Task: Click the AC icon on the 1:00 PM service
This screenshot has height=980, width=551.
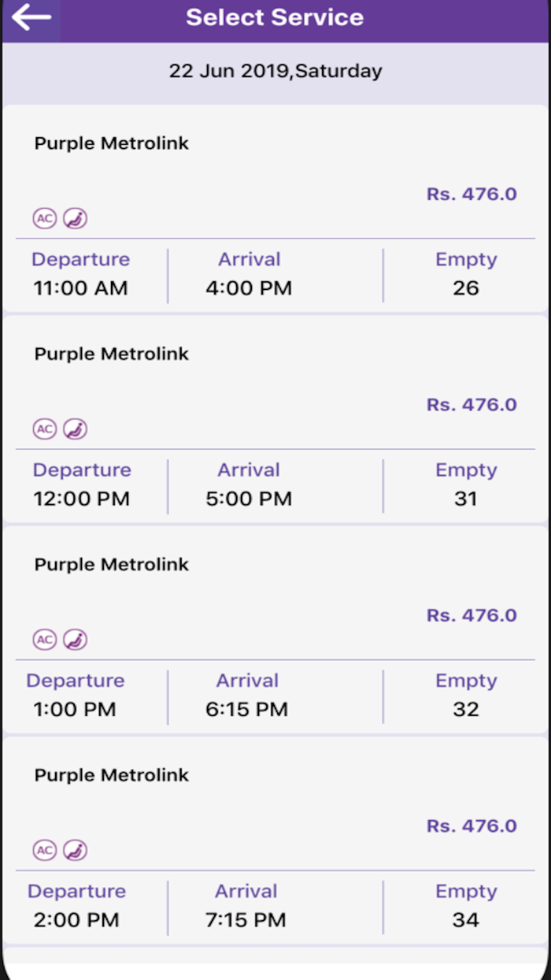Action: (x=45, y=640)
